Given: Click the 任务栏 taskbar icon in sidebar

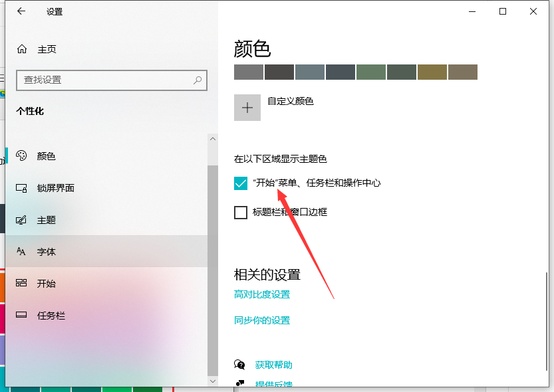Looking at the screenshot, I should point(21,316).
